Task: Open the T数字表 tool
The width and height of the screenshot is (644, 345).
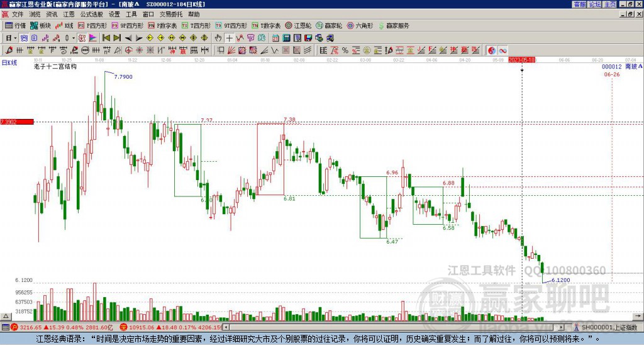Action: [x=266, y=25]
